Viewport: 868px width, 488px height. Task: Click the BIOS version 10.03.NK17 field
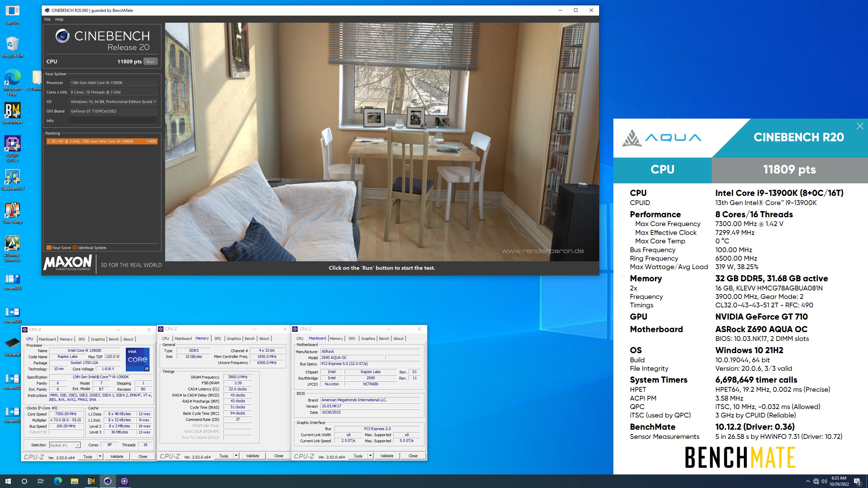[x=370, y=406]
